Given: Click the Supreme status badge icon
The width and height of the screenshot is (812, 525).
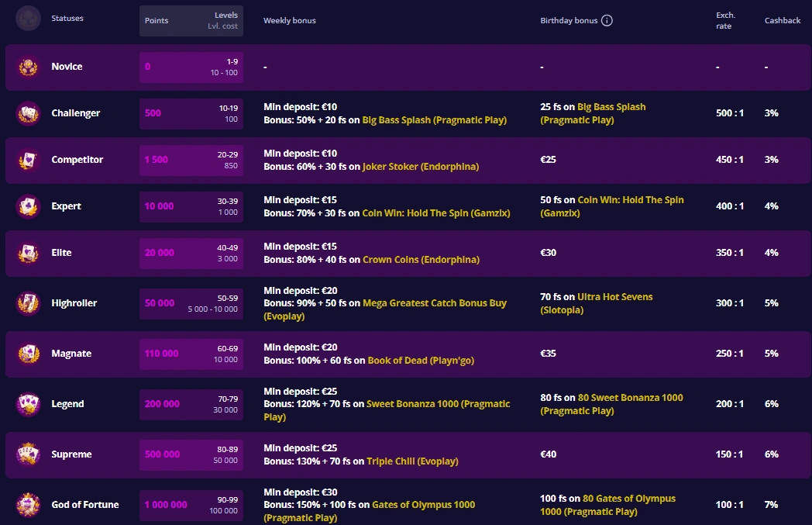Looking at the screenshot, I should tap(29, 454).
